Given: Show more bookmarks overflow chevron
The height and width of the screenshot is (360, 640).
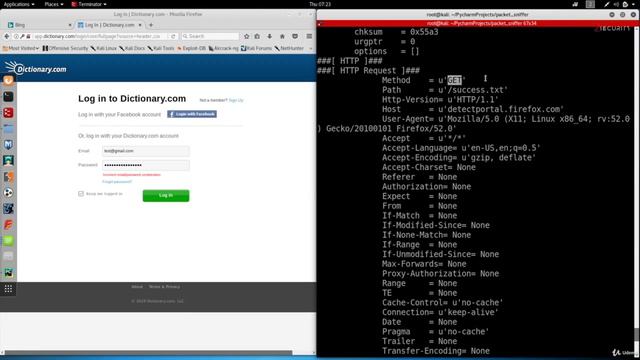Looking at the screenshot, I should point(311,48).
